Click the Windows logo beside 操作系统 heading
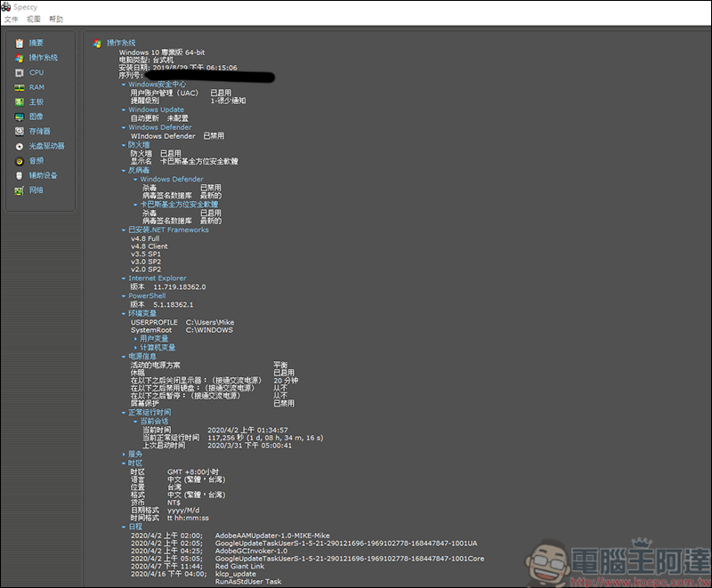This screenshot has height=588, width=712. coord(97,43)
